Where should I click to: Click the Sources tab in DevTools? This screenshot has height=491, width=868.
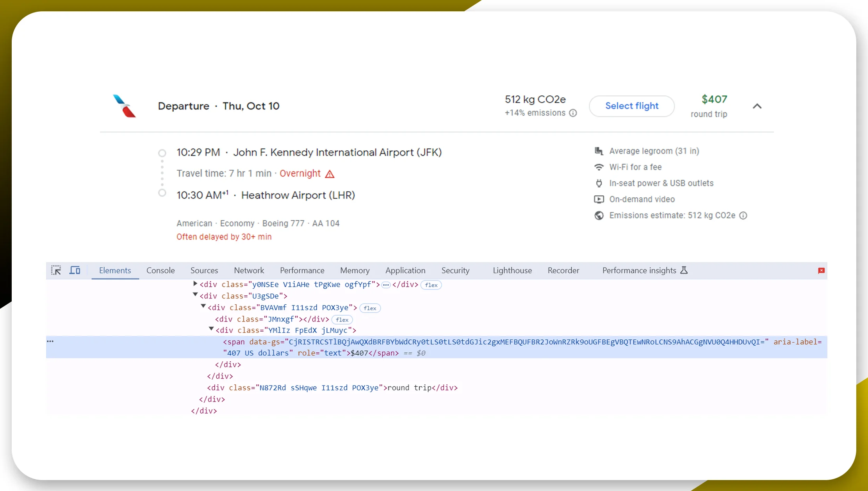tap(205, 270)
